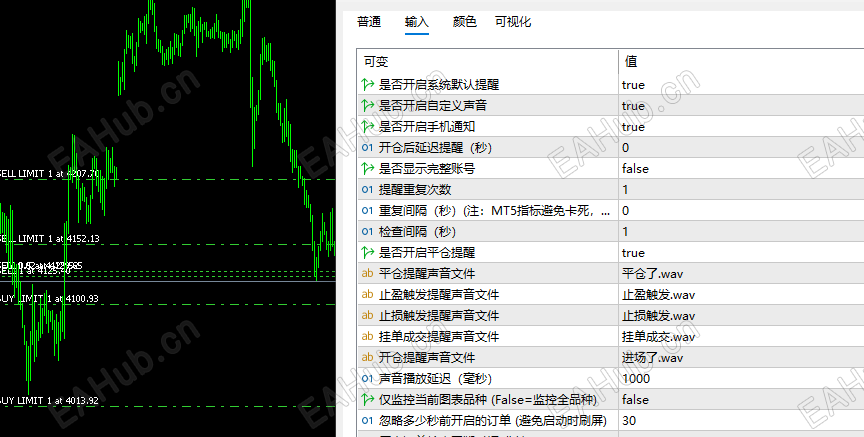Select the 平仓提醒声音文件 row label
Image resolution: width=864 pixels, height=437 pixels.
[426, 274]
